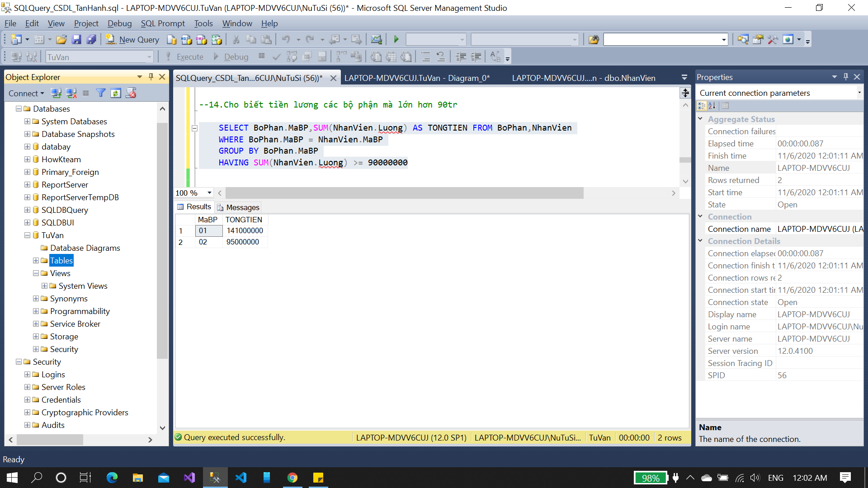Image resolution: width=868 pixels, height=488 pixels.
Task: Click the editor horizontal scrollbar thumb
Action: tap(404, 193)
